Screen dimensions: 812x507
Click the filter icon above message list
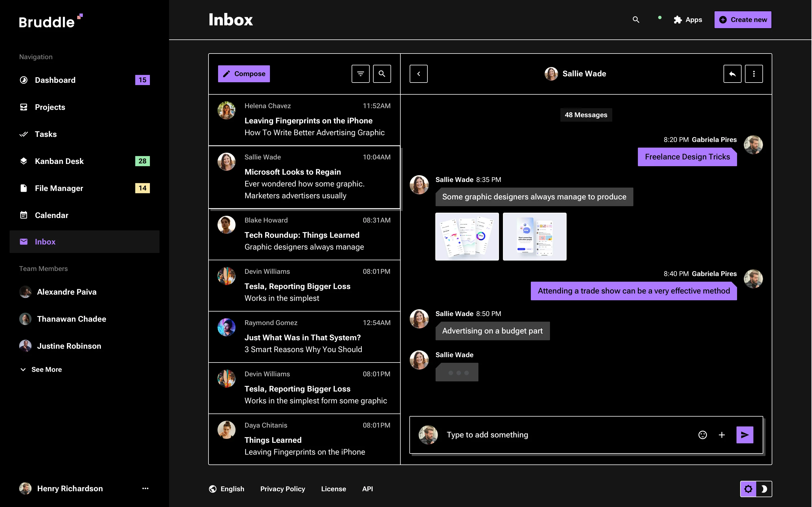tap(360, 74)
